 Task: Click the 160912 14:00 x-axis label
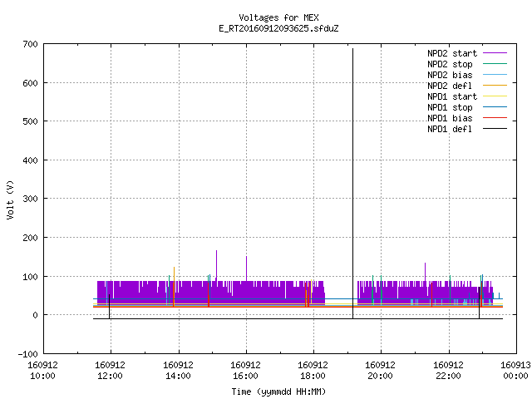[x=178, y=371]
